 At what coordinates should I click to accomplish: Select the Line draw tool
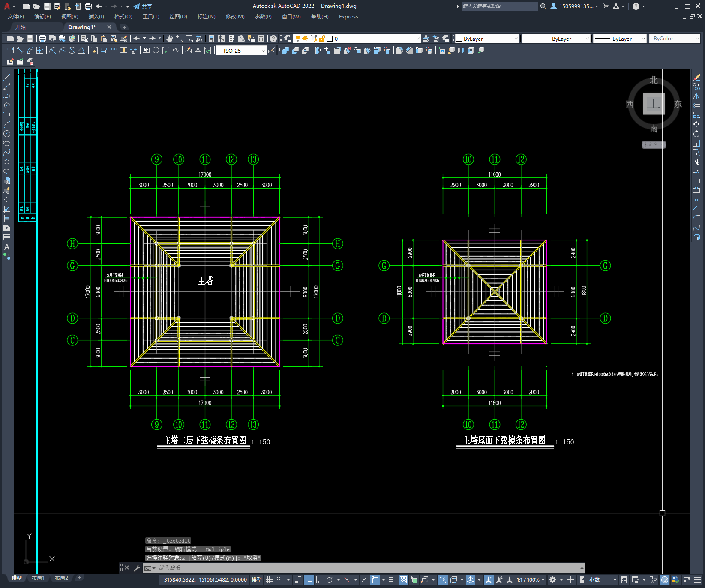click(x=7, y=77)
